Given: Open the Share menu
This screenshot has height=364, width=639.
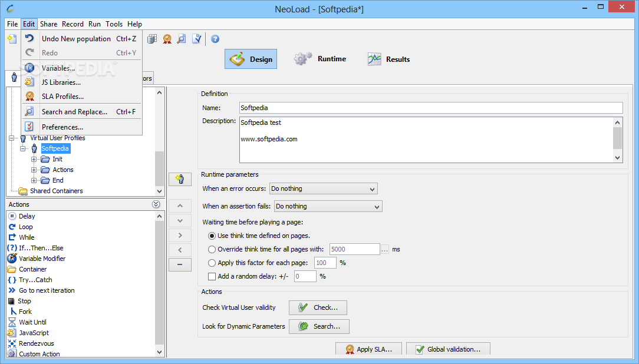Looking at the screenshot, I should 48,24.
